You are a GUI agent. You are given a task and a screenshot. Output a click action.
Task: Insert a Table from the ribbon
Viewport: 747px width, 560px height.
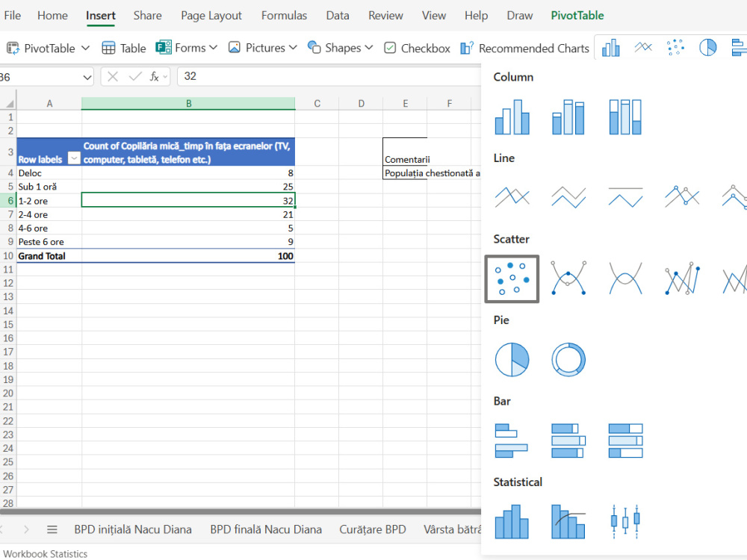124,48
